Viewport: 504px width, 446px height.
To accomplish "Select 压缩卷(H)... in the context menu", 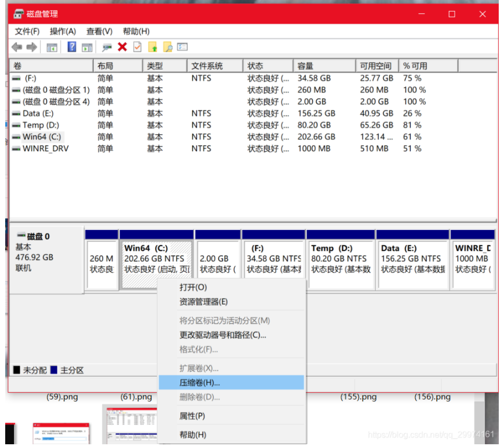I will point(231,383).
